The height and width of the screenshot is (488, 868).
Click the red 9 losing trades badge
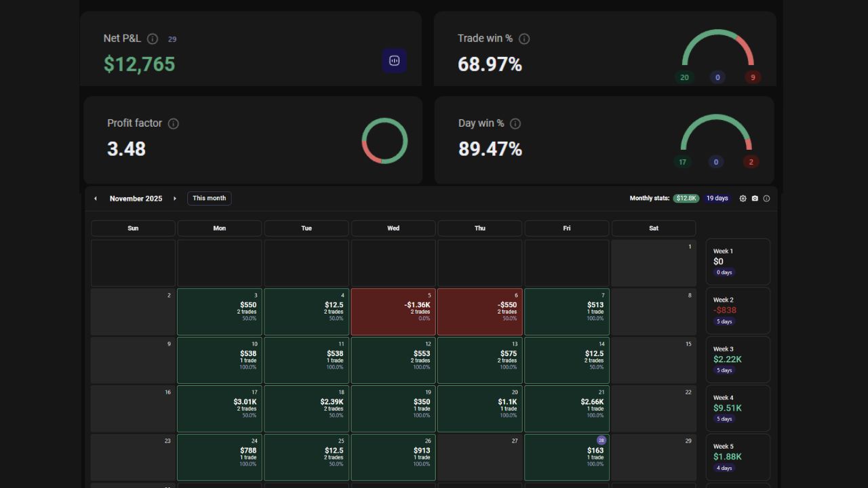(752, 77)
